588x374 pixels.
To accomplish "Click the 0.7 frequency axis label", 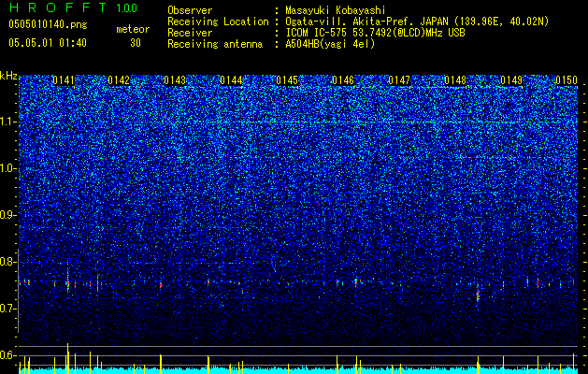I will [8, 309].
